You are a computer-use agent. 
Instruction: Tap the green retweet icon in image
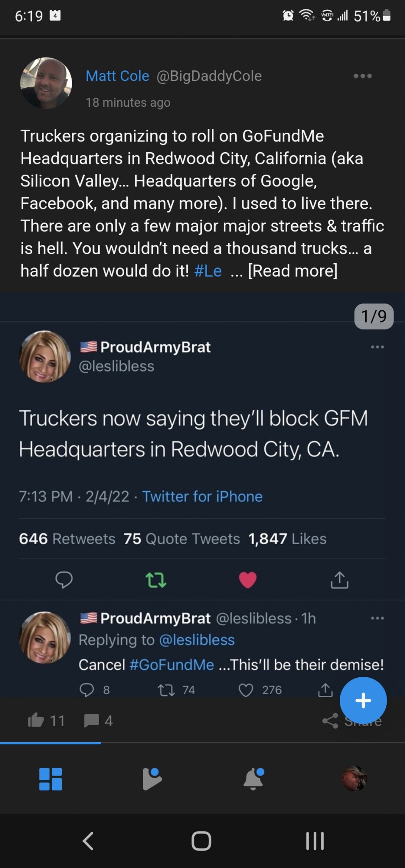point(156,580)
